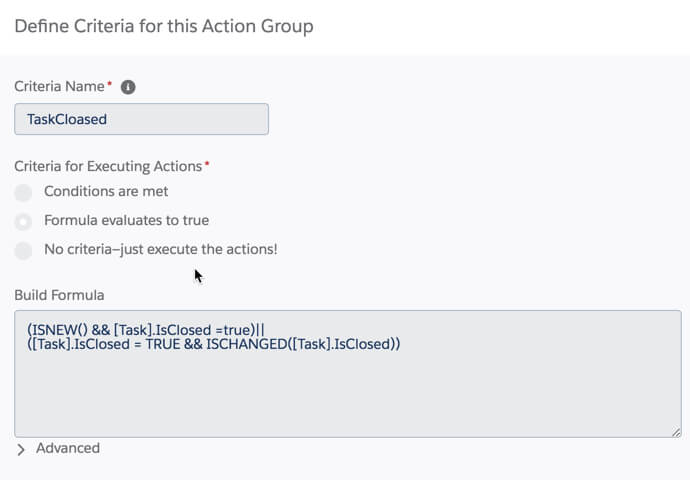The height and width of the screenshot is (480, 690).
Task: Click the "No criteria—just execute the actions!" text
Action: [160, 249]
